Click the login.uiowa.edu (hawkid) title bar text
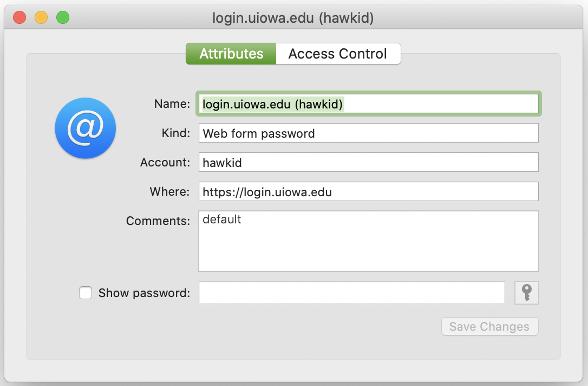This screenshot has height=386, width=588. coord(294,17)
